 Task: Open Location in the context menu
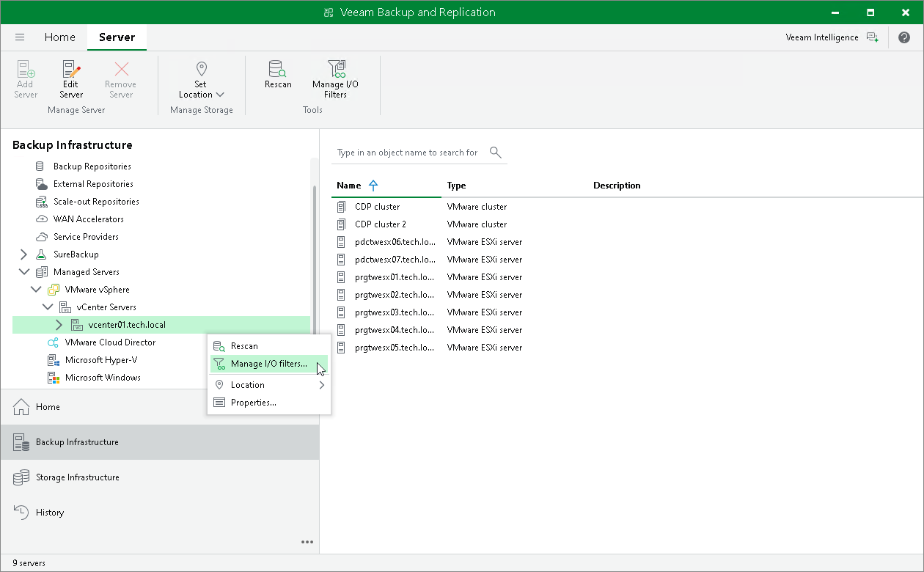coord(269,385)
